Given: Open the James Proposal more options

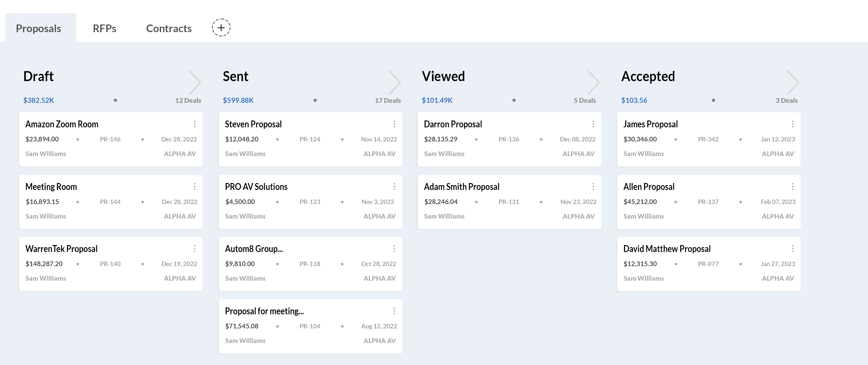Looking at the screenshot, I should pyautogui.click(x=792, y=124).
